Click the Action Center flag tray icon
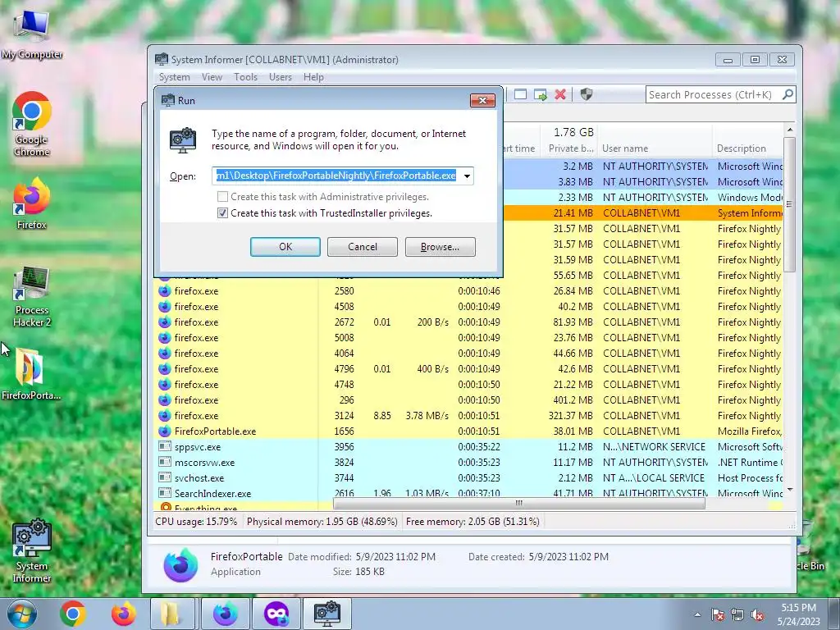This screenshot has width=840, height=630. pos(718,614)
